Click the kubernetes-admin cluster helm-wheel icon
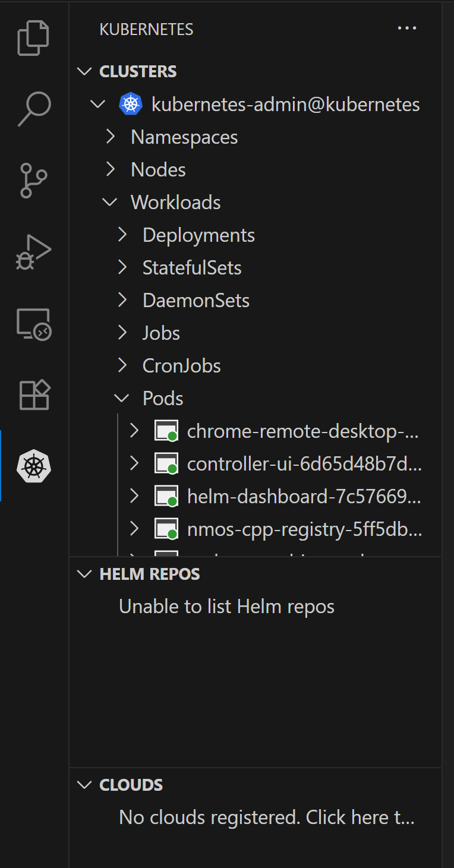The width and height of the screenshot is (454, 868). pos(131,105)
